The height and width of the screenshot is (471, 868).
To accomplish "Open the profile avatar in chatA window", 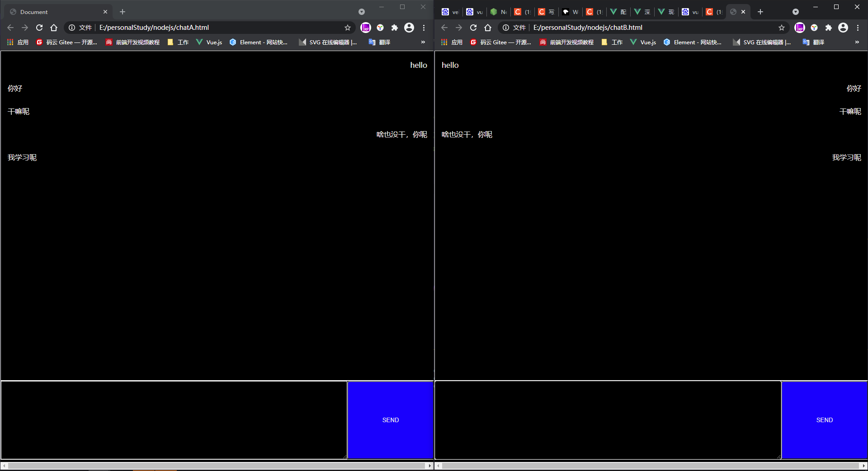I will (409, 28).
